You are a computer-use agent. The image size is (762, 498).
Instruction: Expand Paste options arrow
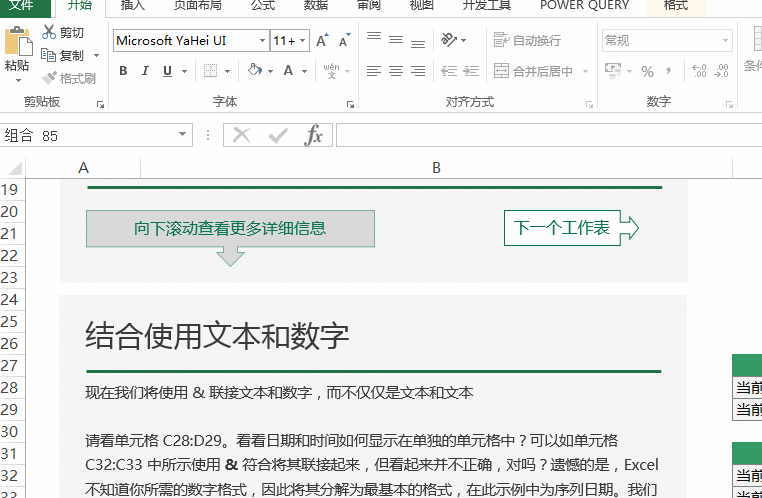(x=18, y=79)
